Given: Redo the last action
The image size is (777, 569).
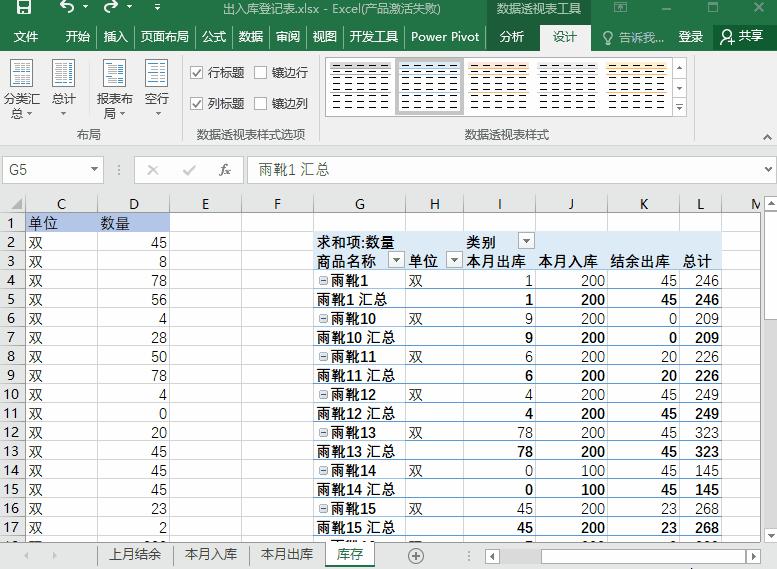Looking at the screenshot, I should point(111,7).
